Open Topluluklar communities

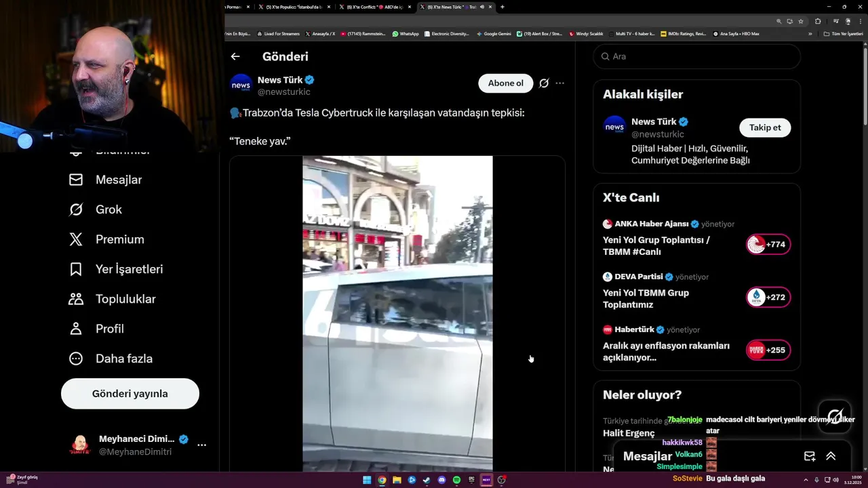tap(112, 299)
